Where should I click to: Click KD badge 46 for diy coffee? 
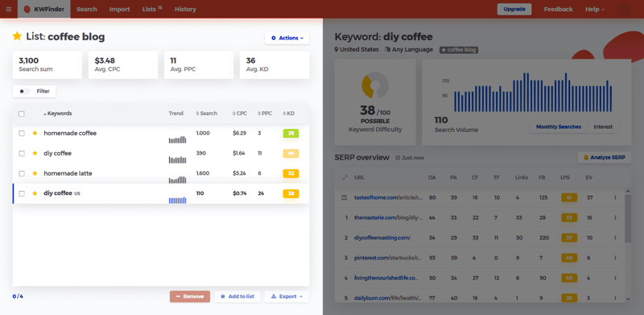click(291, 153)
